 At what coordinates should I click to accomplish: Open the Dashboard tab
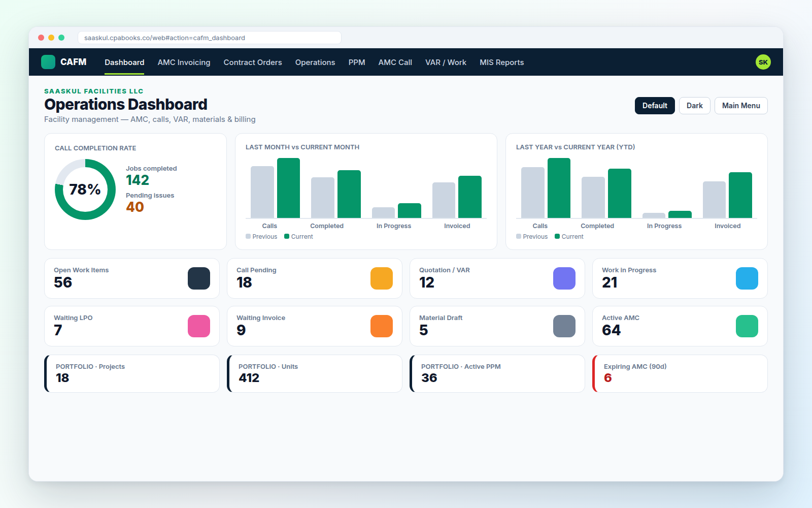tap(124, 62)
